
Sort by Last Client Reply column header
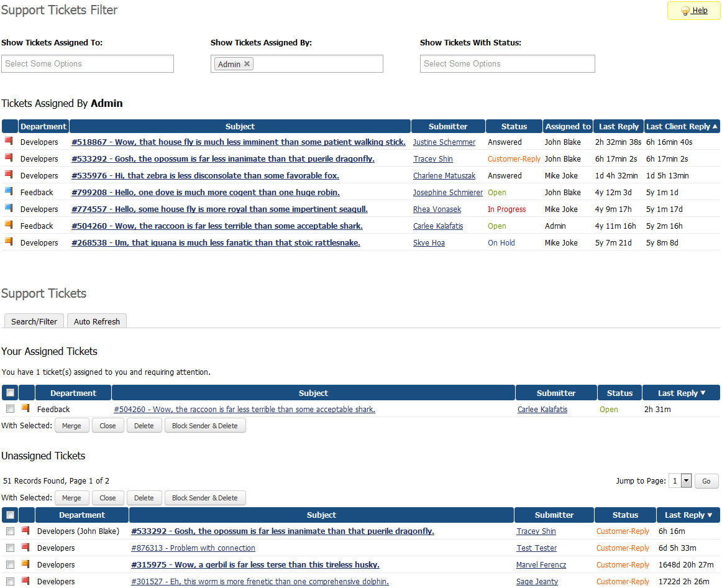click(681, 126)
